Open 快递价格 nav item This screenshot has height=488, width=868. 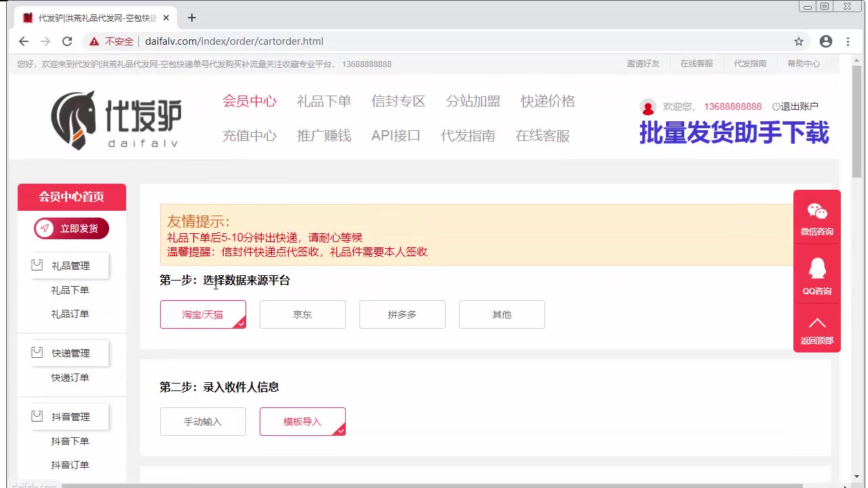pos(548,101)
